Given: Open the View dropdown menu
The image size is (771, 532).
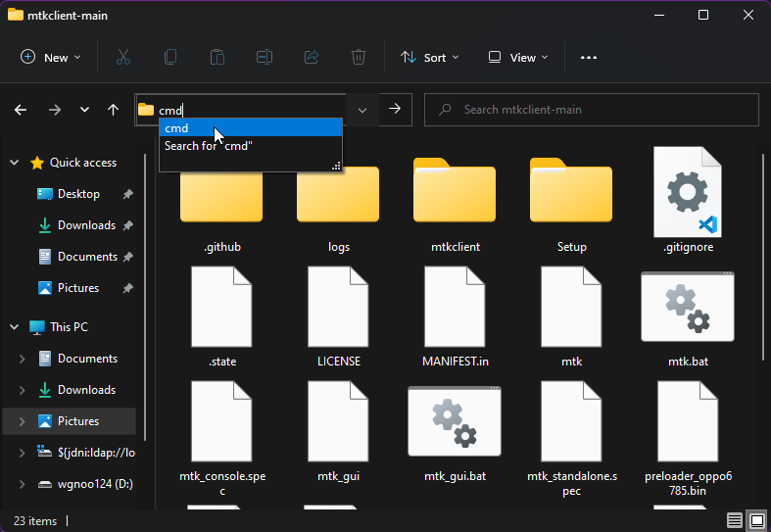Looking at the screenshot, I should pyautogui.click(x=518, y=58).
